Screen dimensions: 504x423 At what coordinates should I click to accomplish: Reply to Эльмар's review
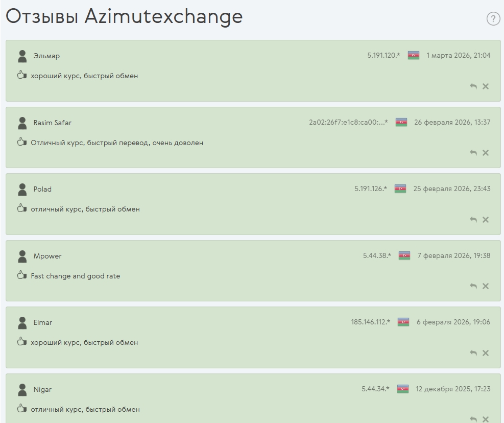pos(473,86)
